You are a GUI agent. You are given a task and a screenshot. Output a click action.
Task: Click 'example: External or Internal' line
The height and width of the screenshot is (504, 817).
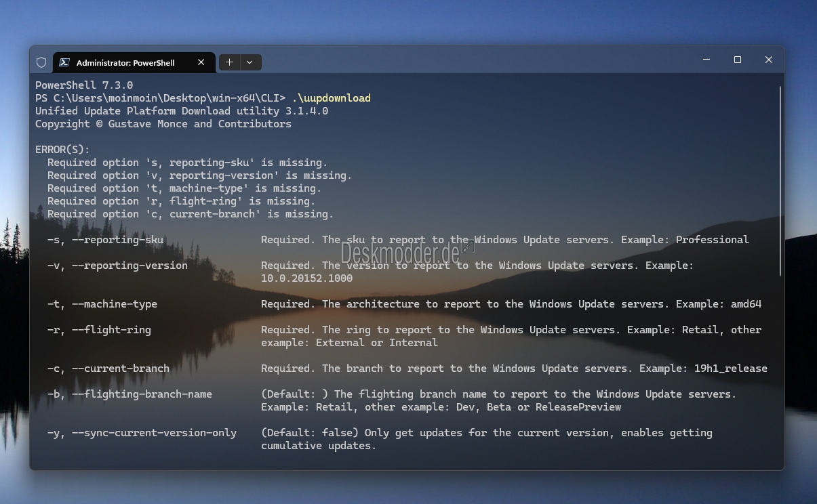tap(350, 343)
